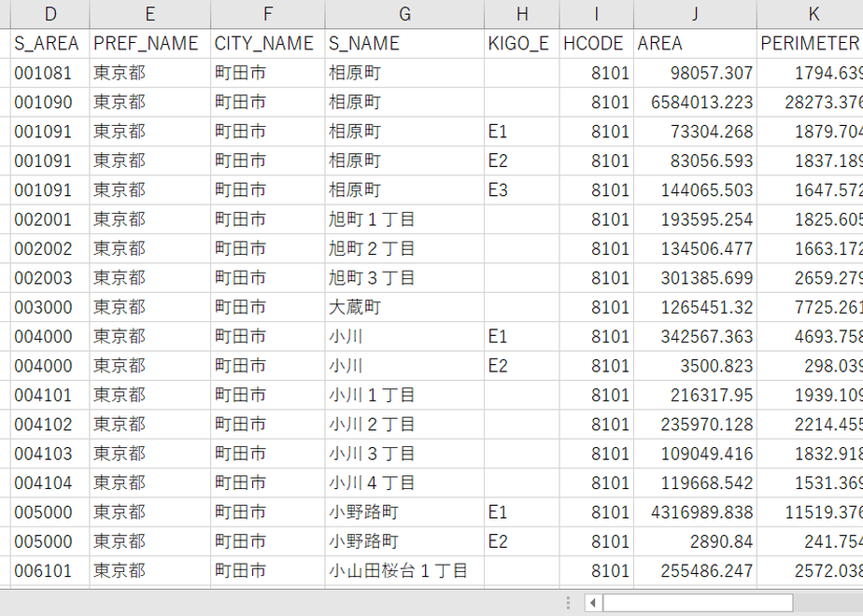
Task: Select cell with S_AREA 004101
Action: coord(50,395)
